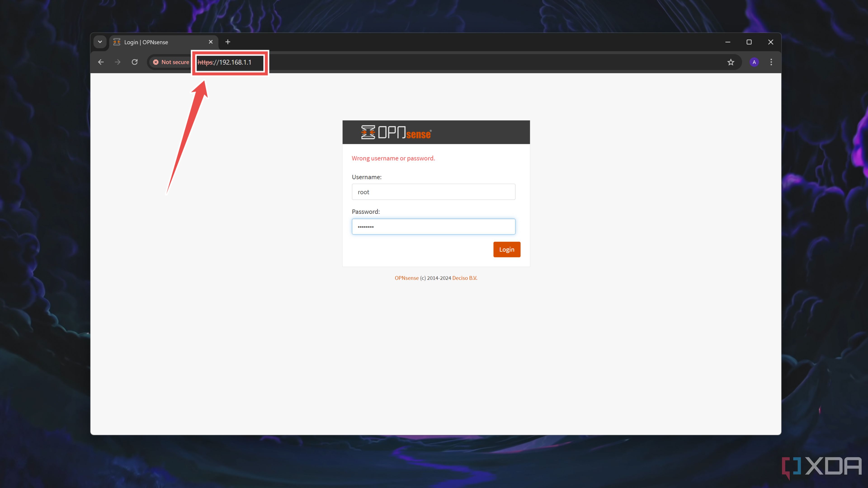
Task: Close the Login | OPNsense tab
Action: (x=211, y=42)
